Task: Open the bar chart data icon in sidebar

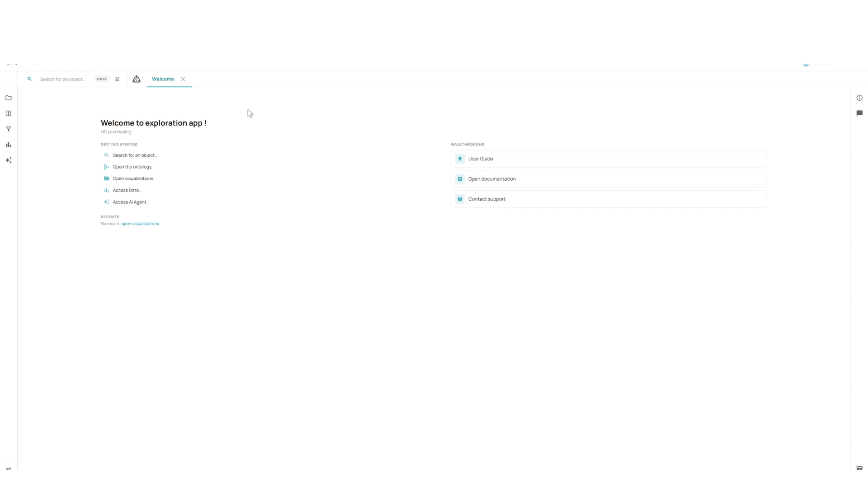Action: click(9, 145)
